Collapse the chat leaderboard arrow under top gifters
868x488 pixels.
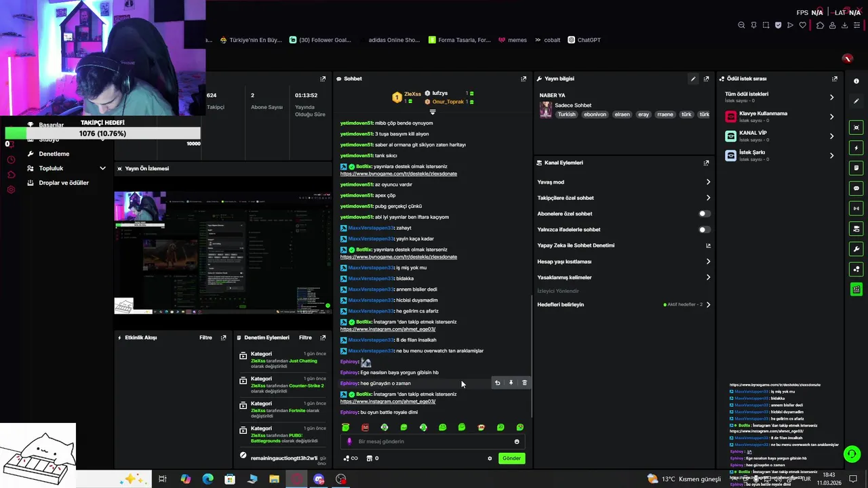433,112
